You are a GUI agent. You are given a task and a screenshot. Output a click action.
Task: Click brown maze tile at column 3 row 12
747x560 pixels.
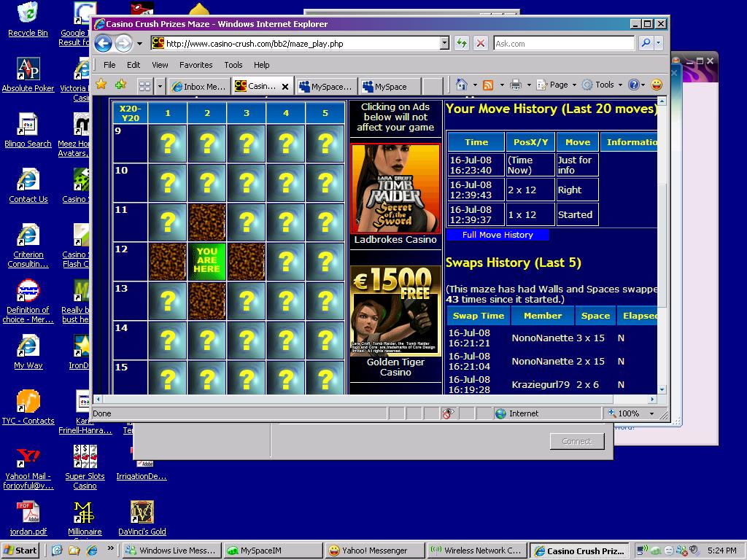point(247,262)
